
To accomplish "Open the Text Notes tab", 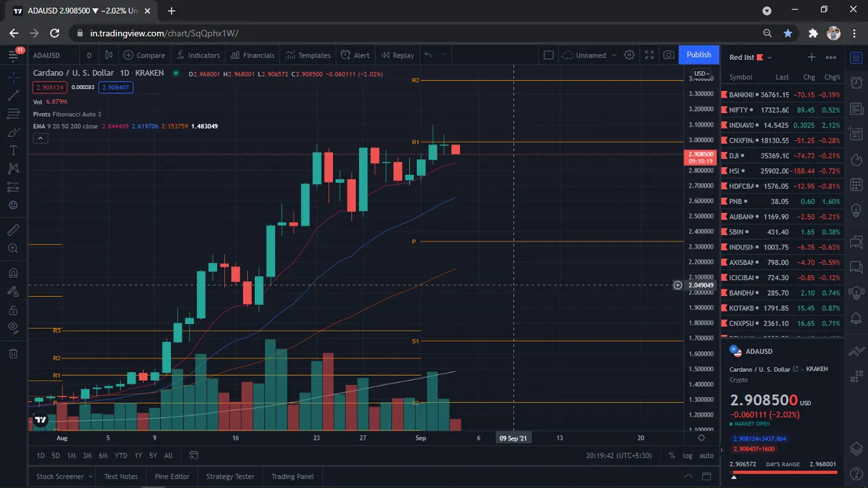I will (121, 476).
